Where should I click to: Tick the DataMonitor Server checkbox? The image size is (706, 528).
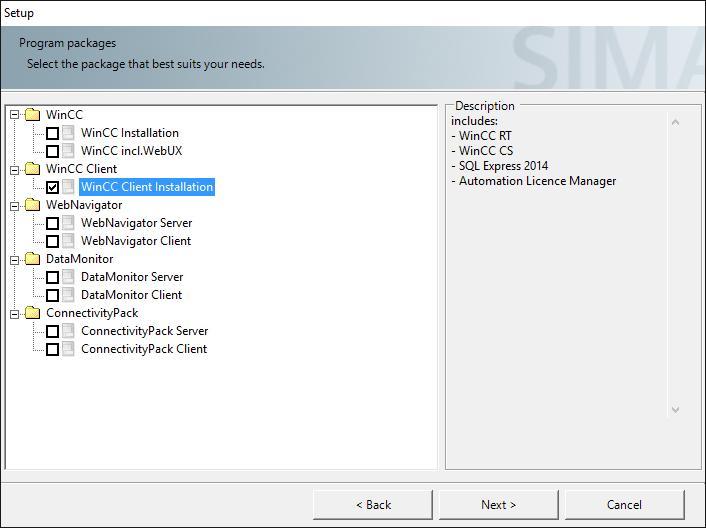pyautogui.click(x=53, y=277)
